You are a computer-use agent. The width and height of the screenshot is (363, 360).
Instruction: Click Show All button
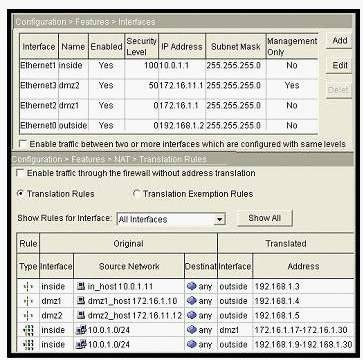pos(265,218)
